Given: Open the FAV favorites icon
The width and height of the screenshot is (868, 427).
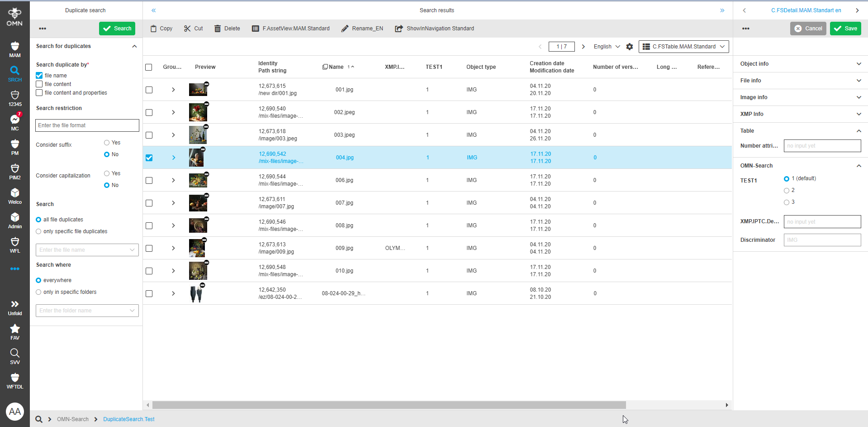Looking at the screenshot, I should click(14, 331).
